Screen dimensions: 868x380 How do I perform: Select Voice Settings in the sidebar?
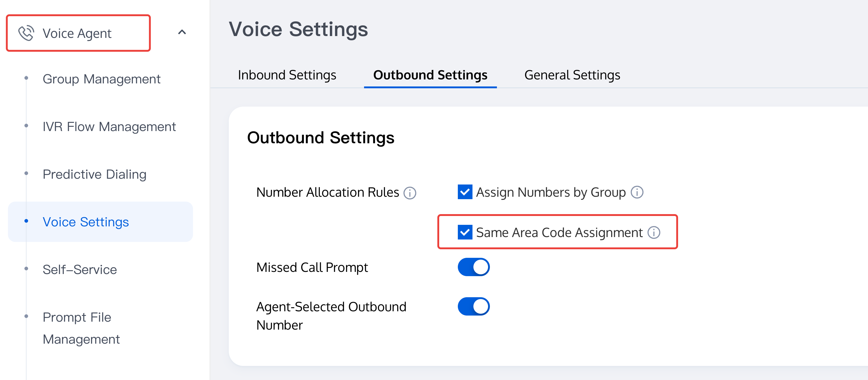pos(86,222)
